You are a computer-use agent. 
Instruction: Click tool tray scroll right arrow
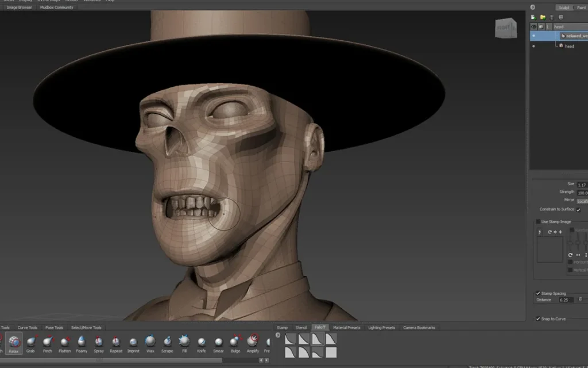(x=266, y=360)
